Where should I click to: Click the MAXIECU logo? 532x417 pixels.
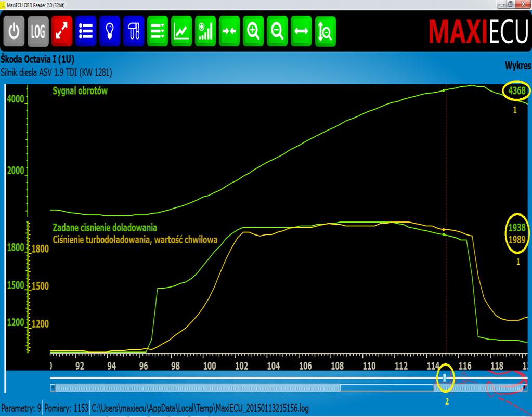(478, 32)
